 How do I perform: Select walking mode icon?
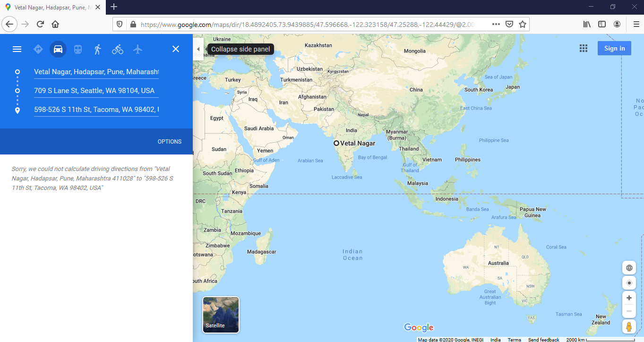[98, 49]
